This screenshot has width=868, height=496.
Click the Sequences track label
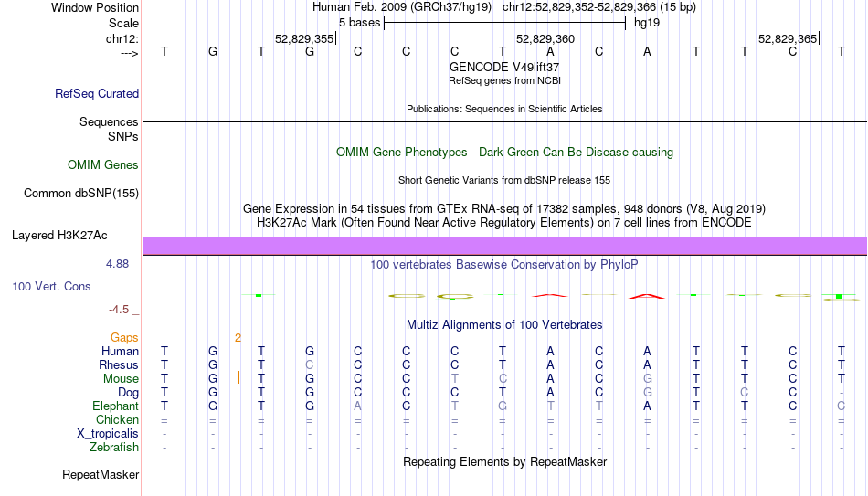(109, 121)
